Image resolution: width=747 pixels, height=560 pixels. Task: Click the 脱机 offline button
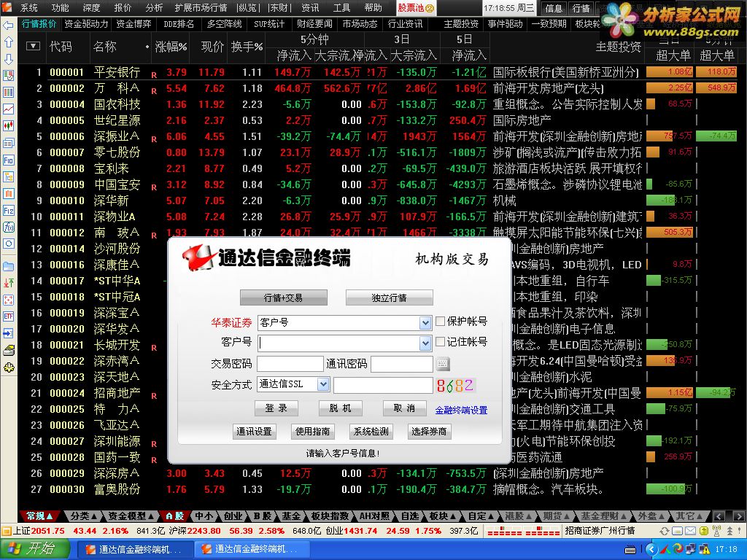point(341,408)
